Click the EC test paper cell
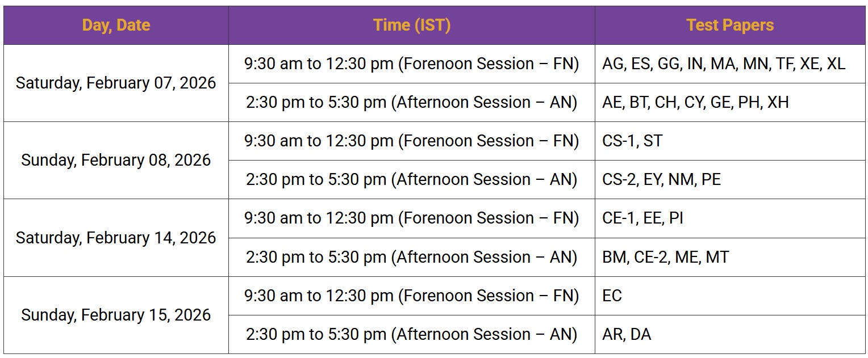This screenshot has width=868, height=358. click(x=612, y=296)
